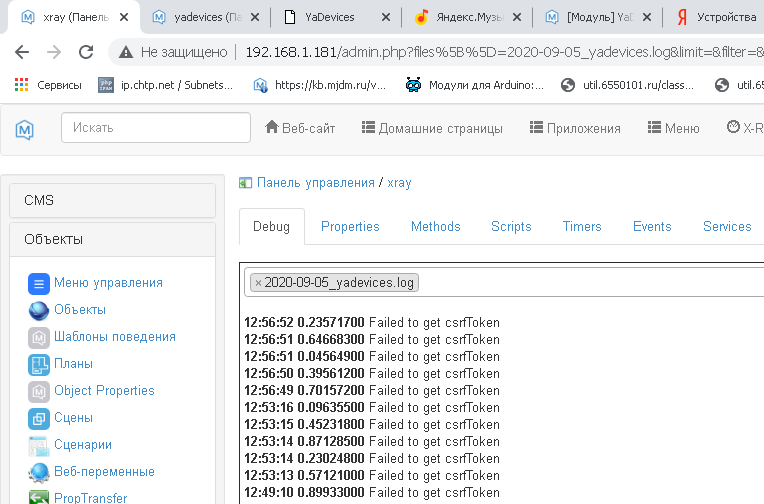Click the Веб-переменные globe icon
This screenshot has height=504, width=764.
click(x=38, y=472)
